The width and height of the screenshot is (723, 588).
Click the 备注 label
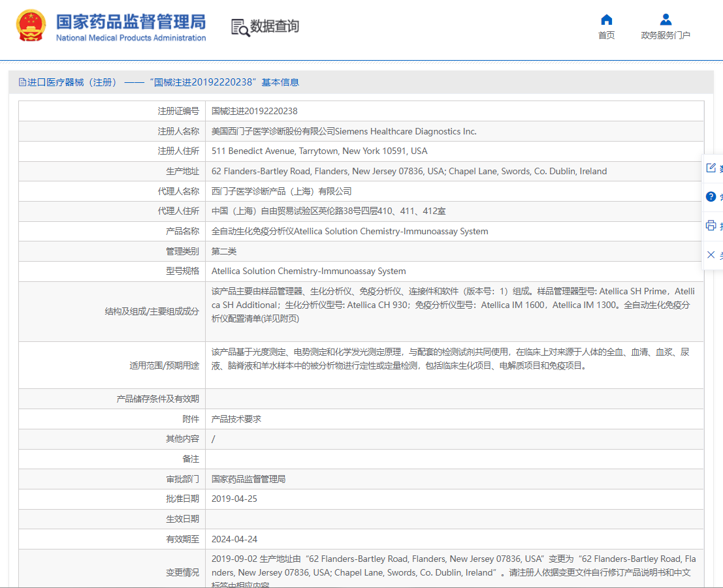[191, 459]
